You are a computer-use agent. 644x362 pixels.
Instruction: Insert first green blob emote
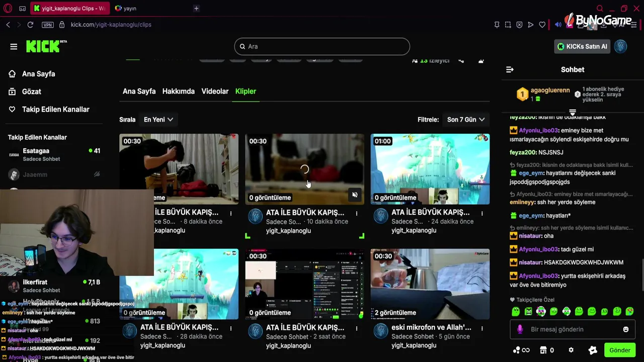point(516,312)
